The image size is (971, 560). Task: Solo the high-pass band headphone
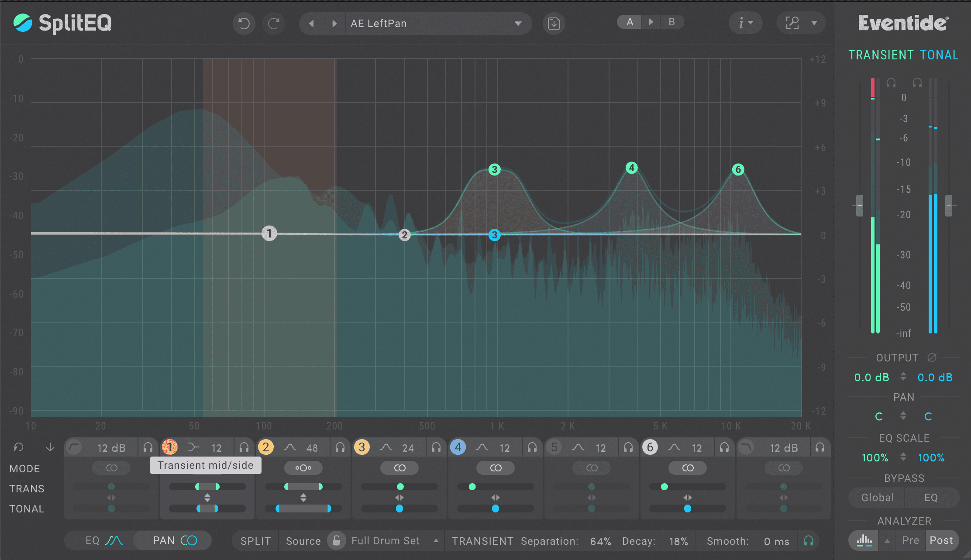click(x=148, y=447)
